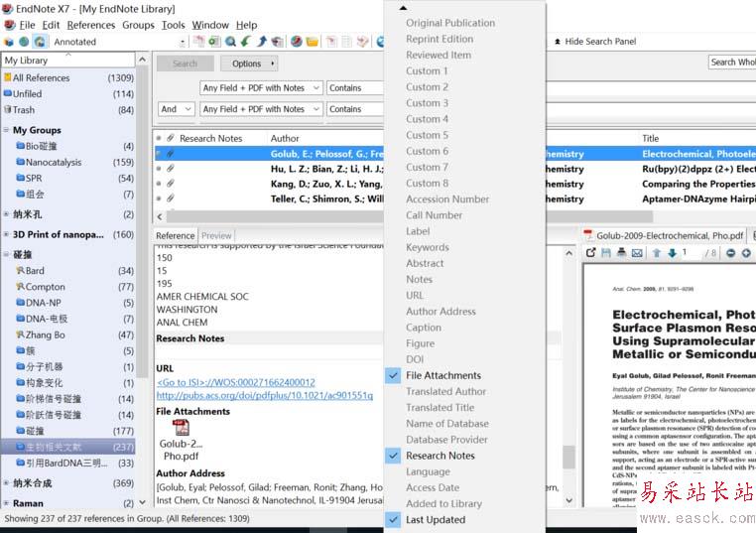Click the Open File yellow folder icon
Viewport: 756px width, 533px height.
(x=313, y=42)
